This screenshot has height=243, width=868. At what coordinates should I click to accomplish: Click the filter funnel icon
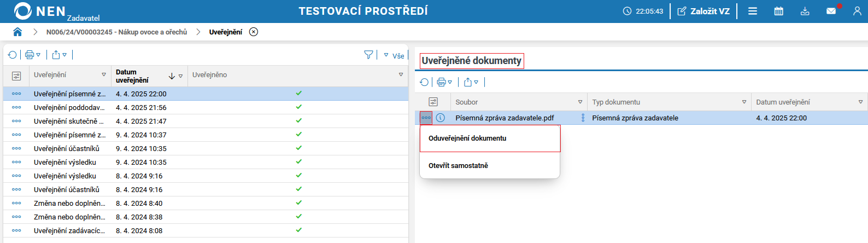(368, 55)
